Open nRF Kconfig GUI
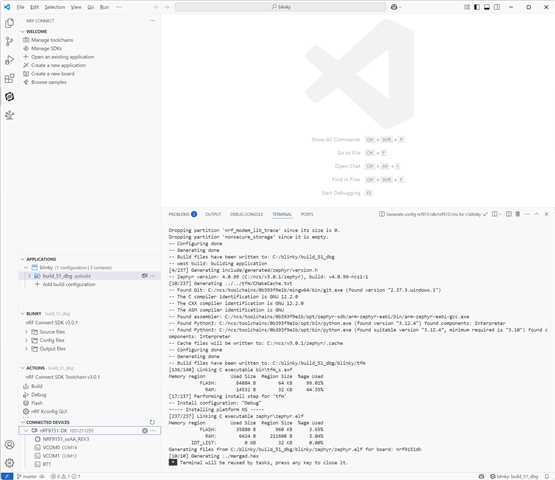The height and width of the screenshot is (480, 555). [49, 412]
